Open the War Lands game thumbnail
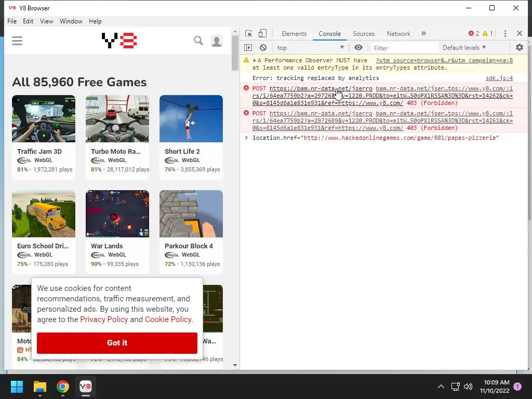 click(x=117, y=214)
